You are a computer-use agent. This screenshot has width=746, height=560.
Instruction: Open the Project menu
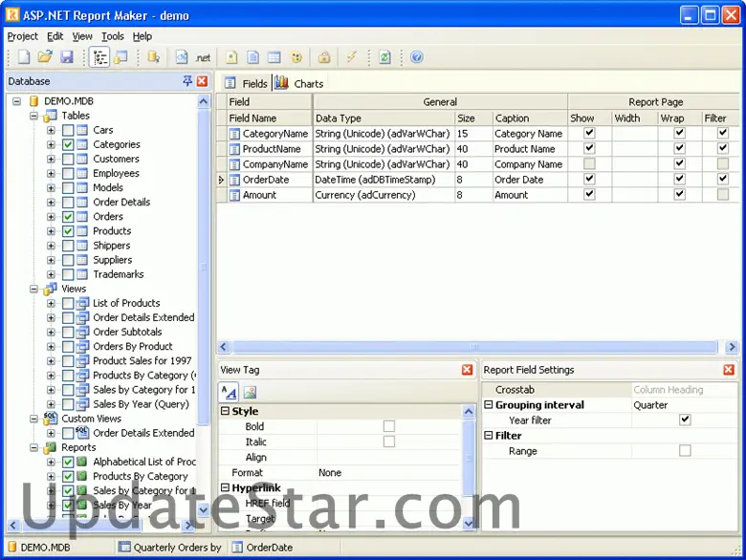tap(22, 36)
